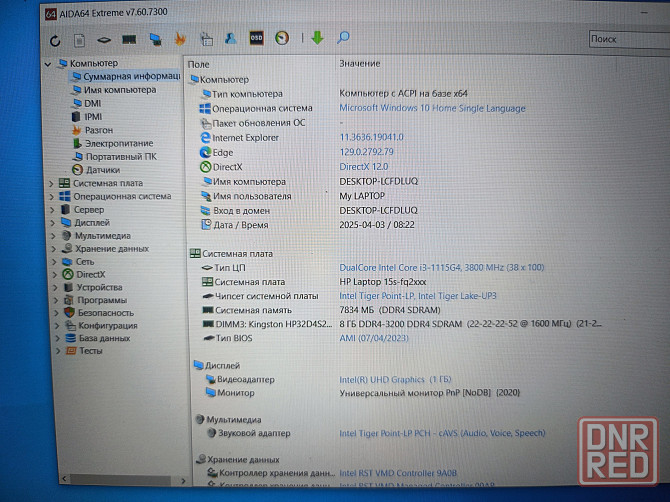Open the Электропитание tree item
The image size is (670, 502).
pos(118,143)
